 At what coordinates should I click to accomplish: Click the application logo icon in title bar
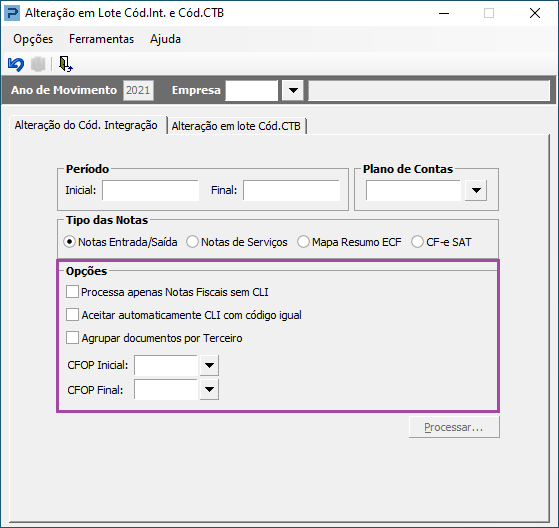click(x=12, y=13)
